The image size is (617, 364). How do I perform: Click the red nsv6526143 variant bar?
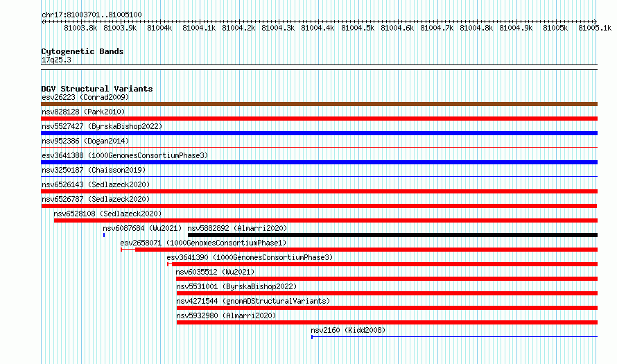pyautogui.click(x=319, y=191)
